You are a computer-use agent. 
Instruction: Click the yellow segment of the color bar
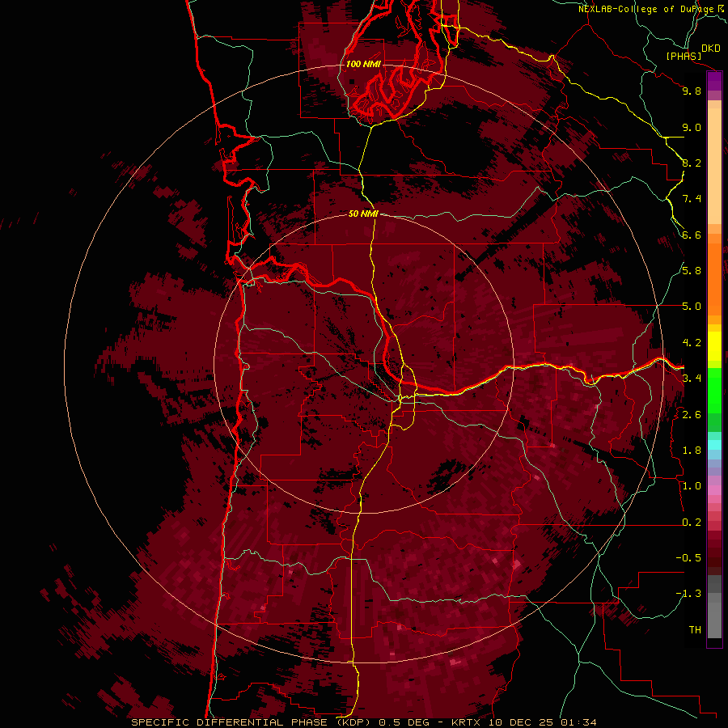tap(714, 346)
